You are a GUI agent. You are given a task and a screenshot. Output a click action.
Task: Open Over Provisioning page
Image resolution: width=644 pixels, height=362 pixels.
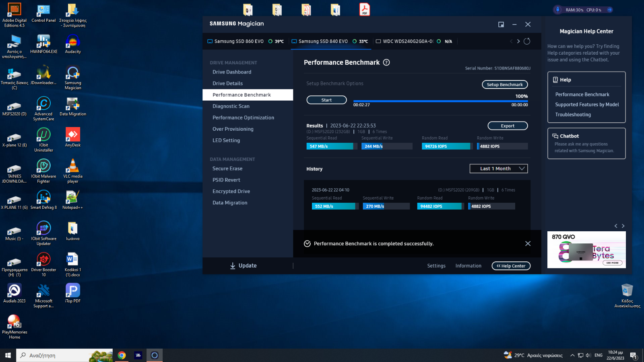233,129
